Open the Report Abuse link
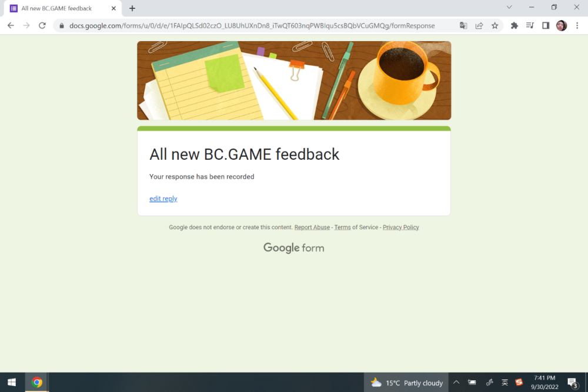Image resolution: width=588 pixels, height=392 pixels. (x=312, y=227)
